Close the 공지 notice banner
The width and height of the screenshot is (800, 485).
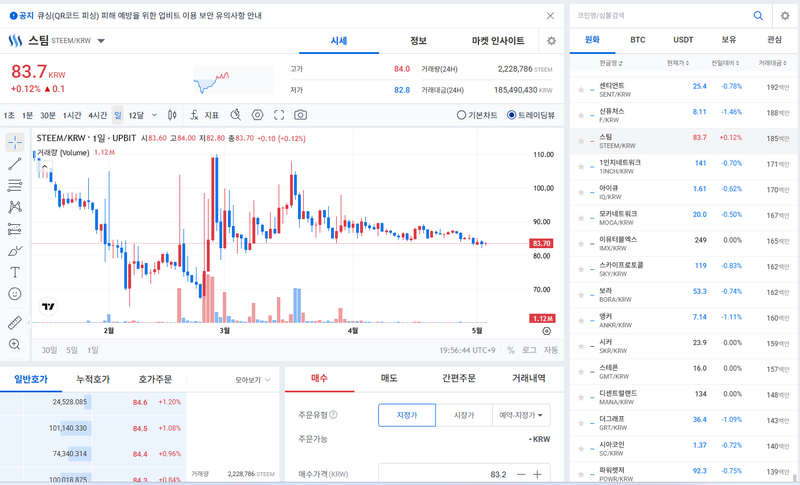[550, 16]
